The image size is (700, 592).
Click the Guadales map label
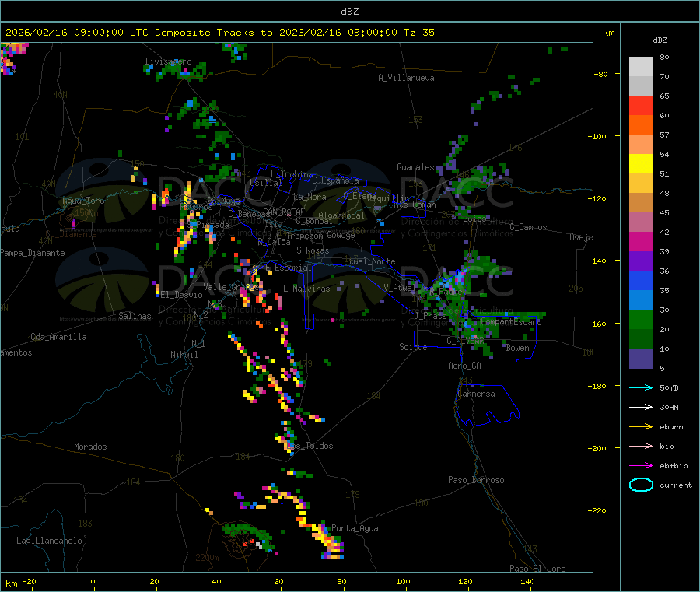tap(415, 167)
